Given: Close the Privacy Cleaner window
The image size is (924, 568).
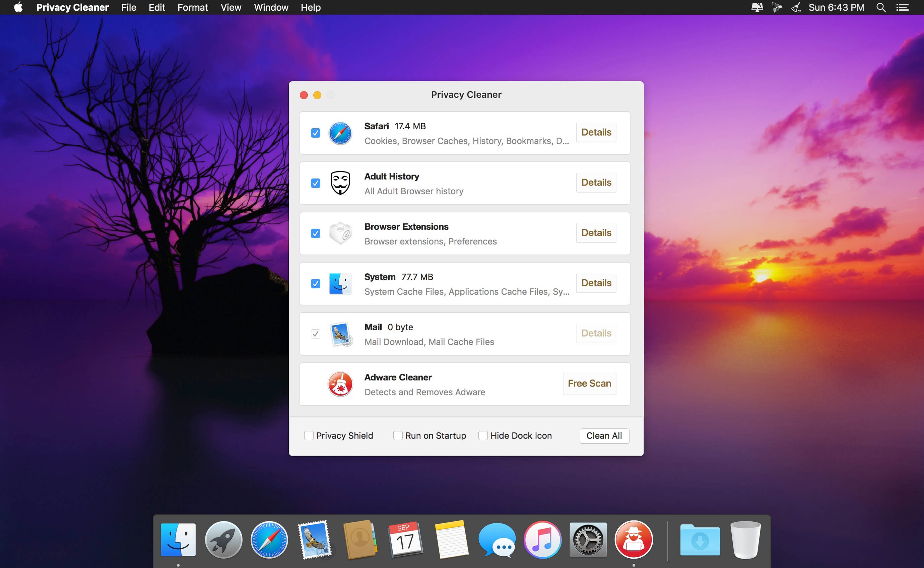Looking at the screenshot, I should coord(304,95).
